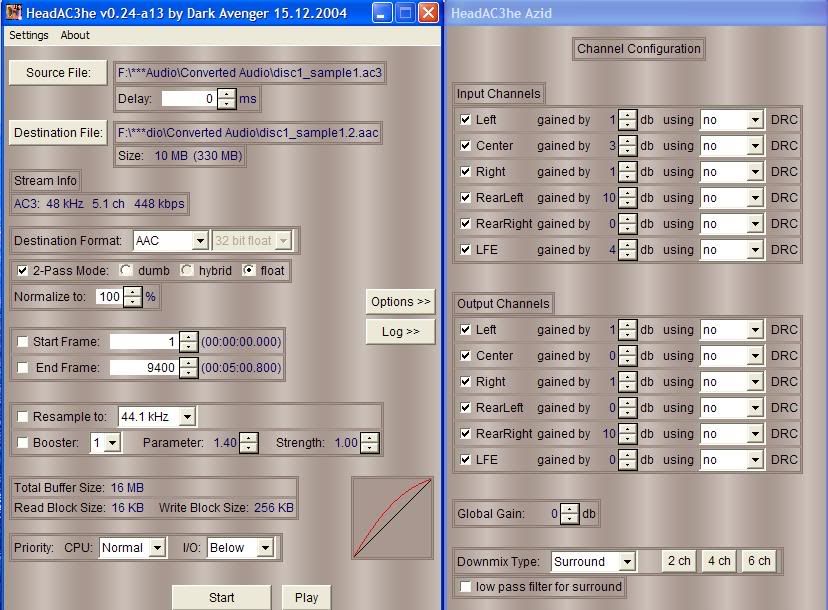Select the dumb 2-pass mode radio

[126, 270]
